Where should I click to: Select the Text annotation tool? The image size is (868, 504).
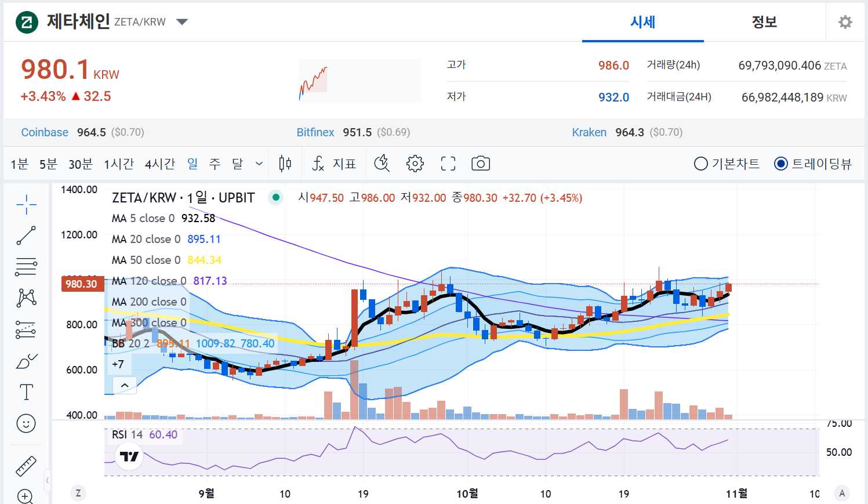point(26,392)
